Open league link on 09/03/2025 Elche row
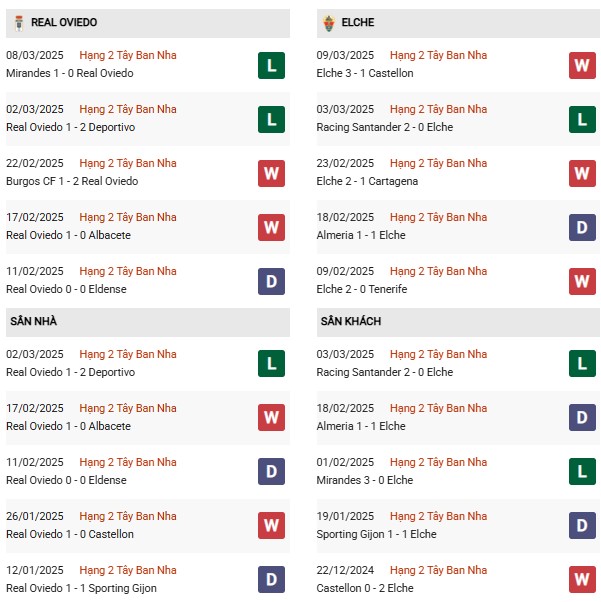 click(x=438, y=55)
